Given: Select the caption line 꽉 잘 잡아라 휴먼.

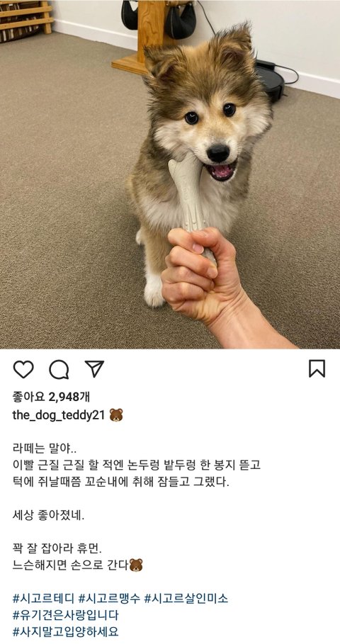Looking at the screenshot, I should [57, 548].
